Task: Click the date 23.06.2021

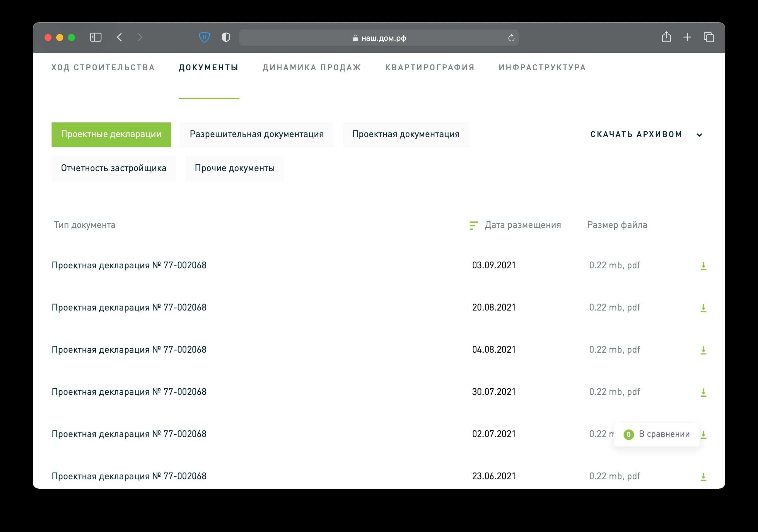Action: (x=494, y=477)
